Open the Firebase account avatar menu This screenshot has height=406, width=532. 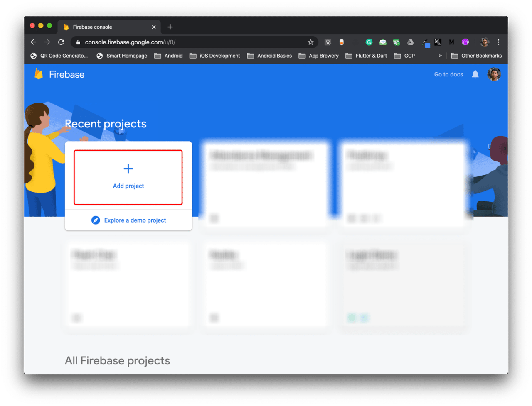click(494, 74)
